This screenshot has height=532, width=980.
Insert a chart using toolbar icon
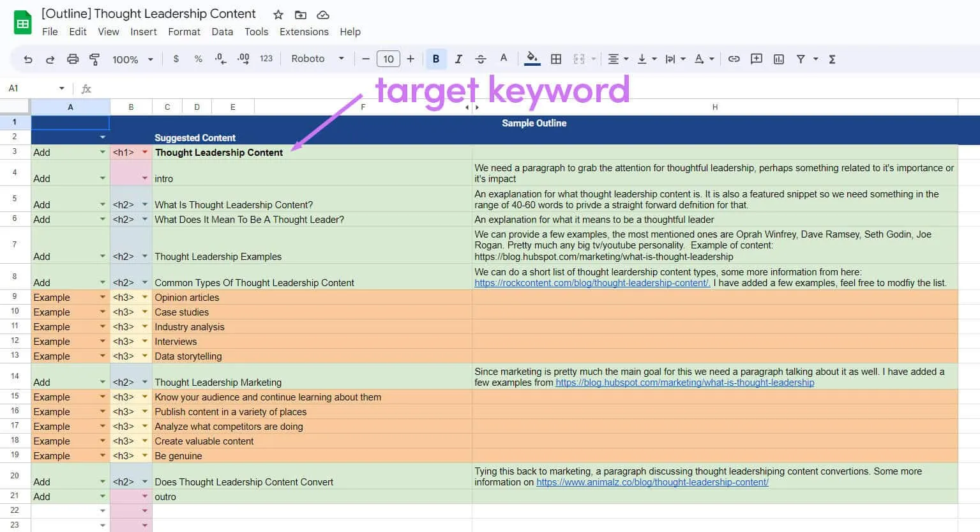click(778, 59)
